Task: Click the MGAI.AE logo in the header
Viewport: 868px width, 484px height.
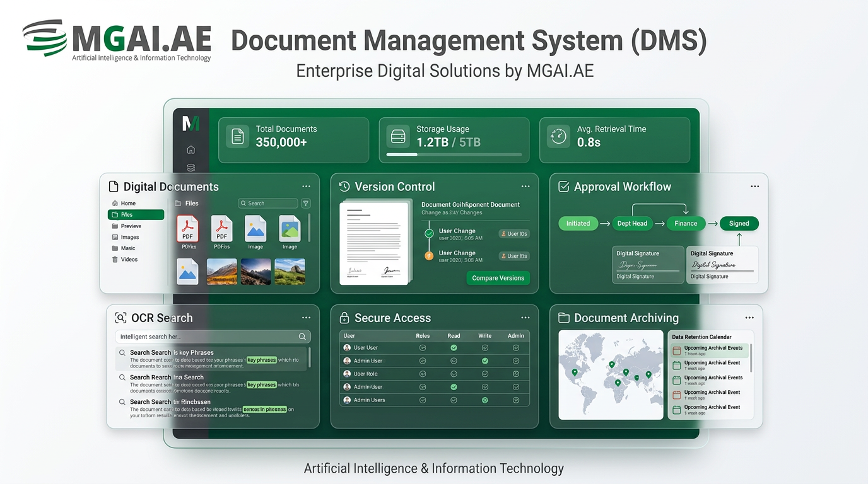Action: pyautogui.click(x=117, y=40)
